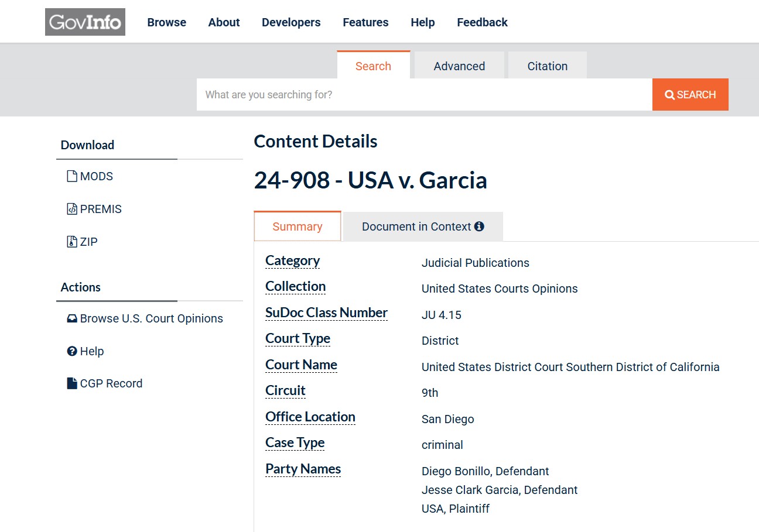Click 'Jesse Clark Garcia, Defendant' party name
This screenshot has height=532, width=759.
[x=500, y=490]
